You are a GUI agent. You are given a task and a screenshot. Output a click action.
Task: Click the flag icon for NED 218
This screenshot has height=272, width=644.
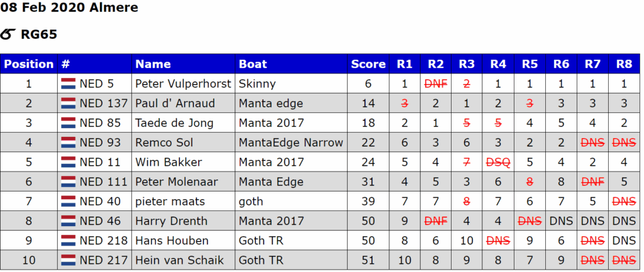(x=68, y=241)
